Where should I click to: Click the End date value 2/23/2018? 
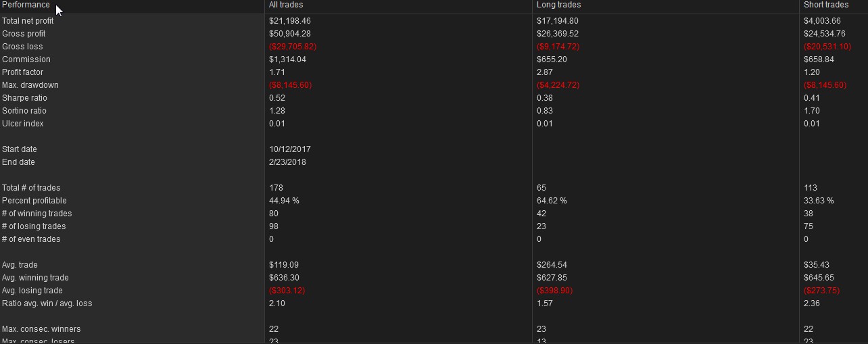287,162
